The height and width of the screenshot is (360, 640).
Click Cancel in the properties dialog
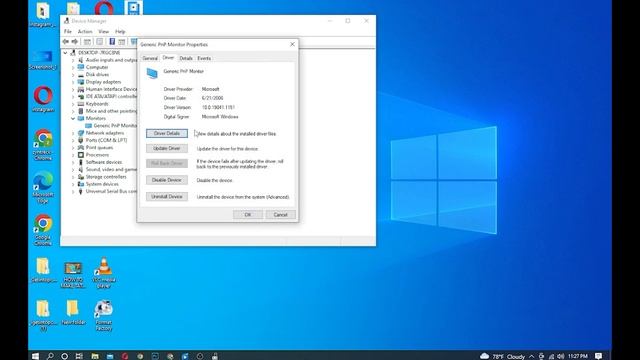click(280, 215)
